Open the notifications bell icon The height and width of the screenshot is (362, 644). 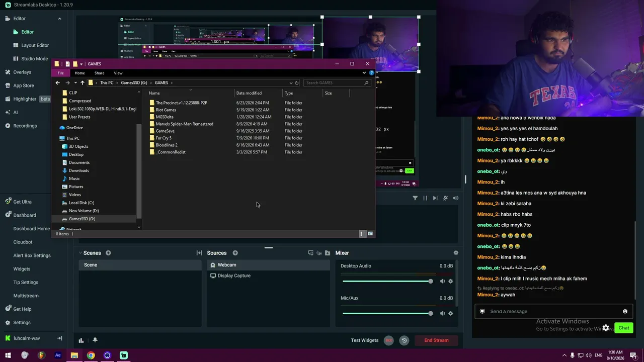pyautogui.click(x=95, y=340)
